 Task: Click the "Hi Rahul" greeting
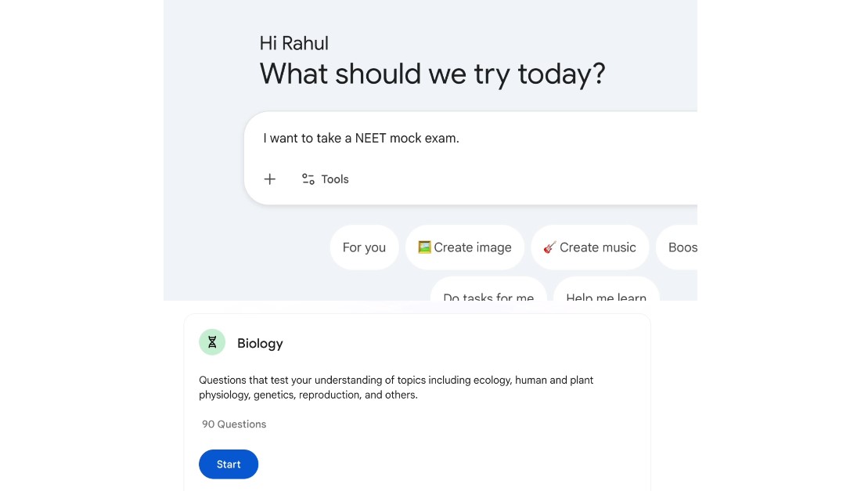(x=294, y=43)
